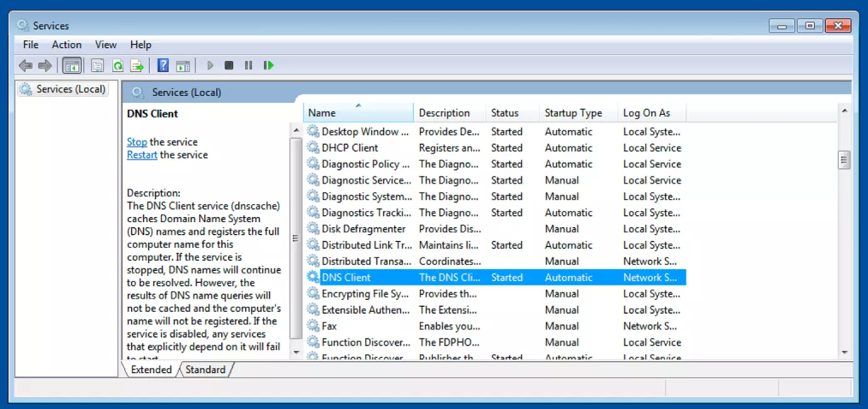Screen dimensions: 868x409
Task: Click the Services icon in the title bar
Action: click(23, 26)
